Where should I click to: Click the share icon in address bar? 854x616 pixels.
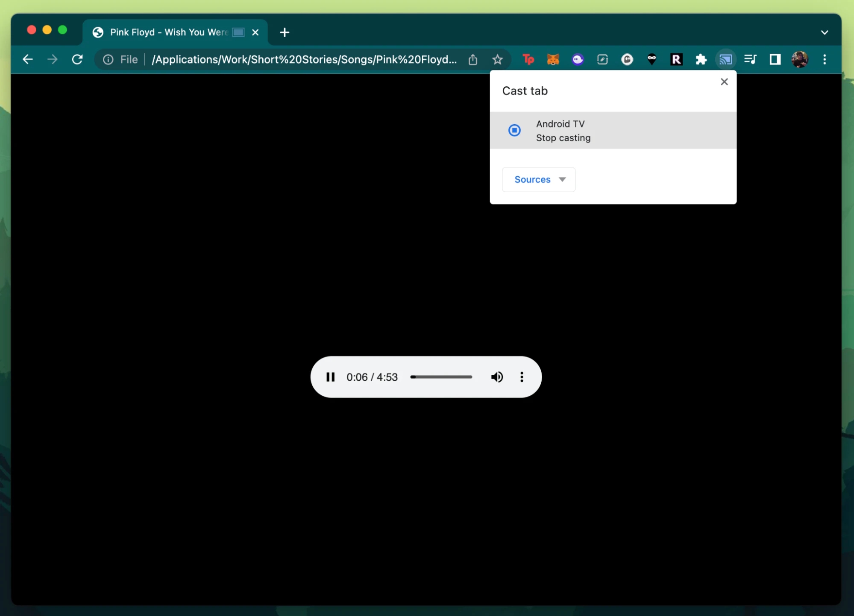point(472,59)
